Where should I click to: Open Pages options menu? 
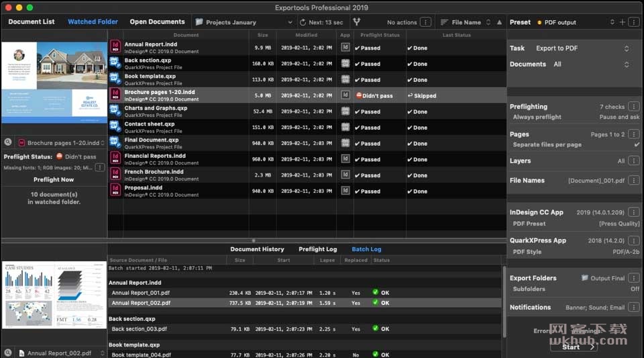click(634, 134)
